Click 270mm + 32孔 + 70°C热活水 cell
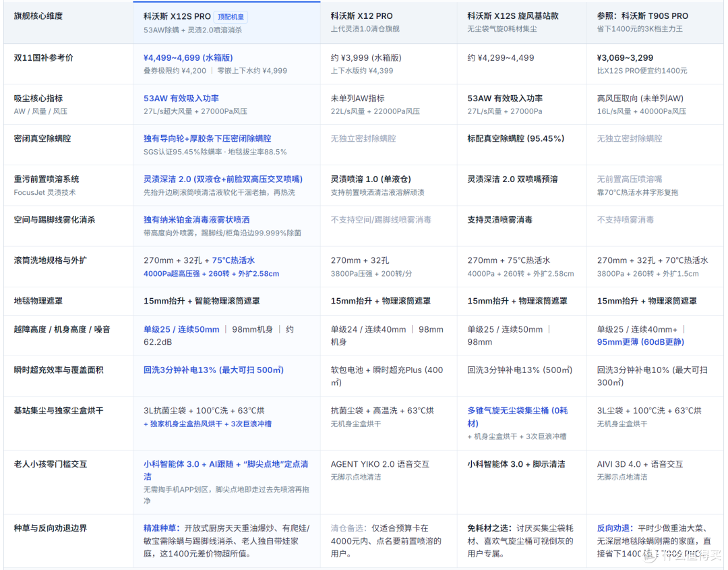The height and width of the screenshot is (570, 728). point(653,260)
